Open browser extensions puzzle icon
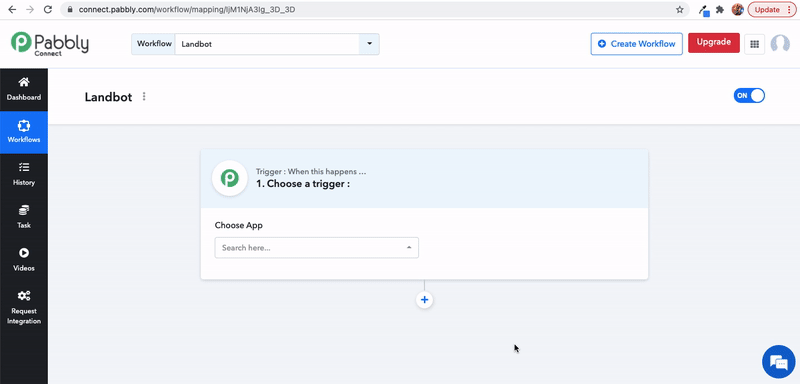The width and height of the screenshot is (800, 384). (720, 10)
